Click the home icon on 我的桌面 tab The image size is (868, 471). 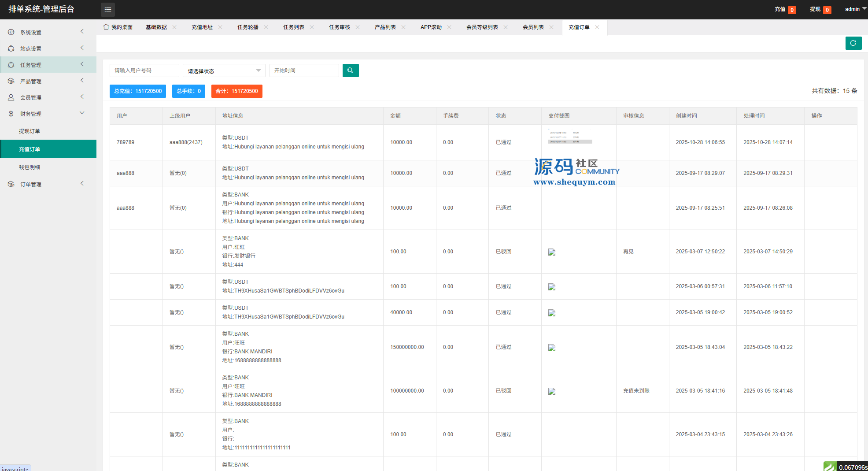[106, 27]
